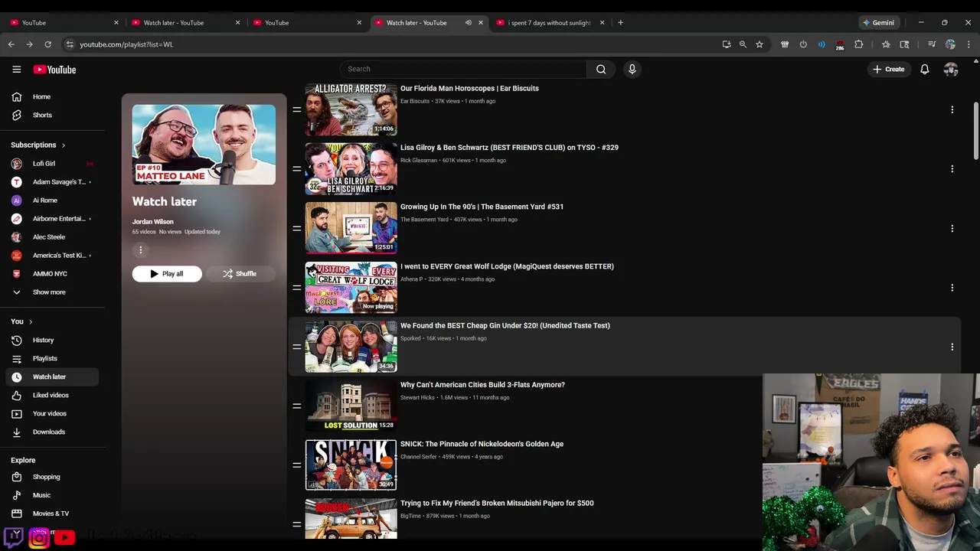Open Playlists in sidebar

click(52, 358)
